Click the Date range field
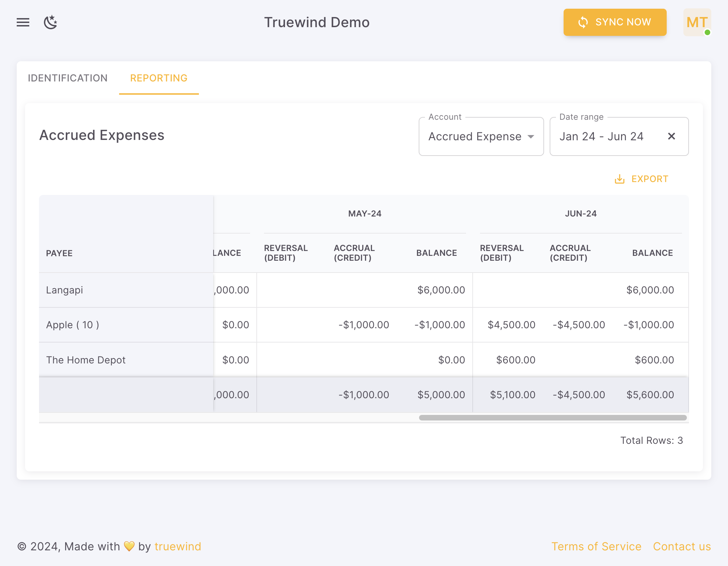Screen dimensions: 728x566 click(619, 136)
